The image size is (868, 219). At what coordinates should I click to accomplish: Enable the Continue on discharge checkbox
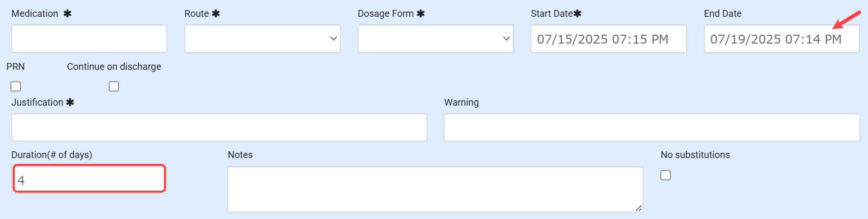tap(114, 86)
